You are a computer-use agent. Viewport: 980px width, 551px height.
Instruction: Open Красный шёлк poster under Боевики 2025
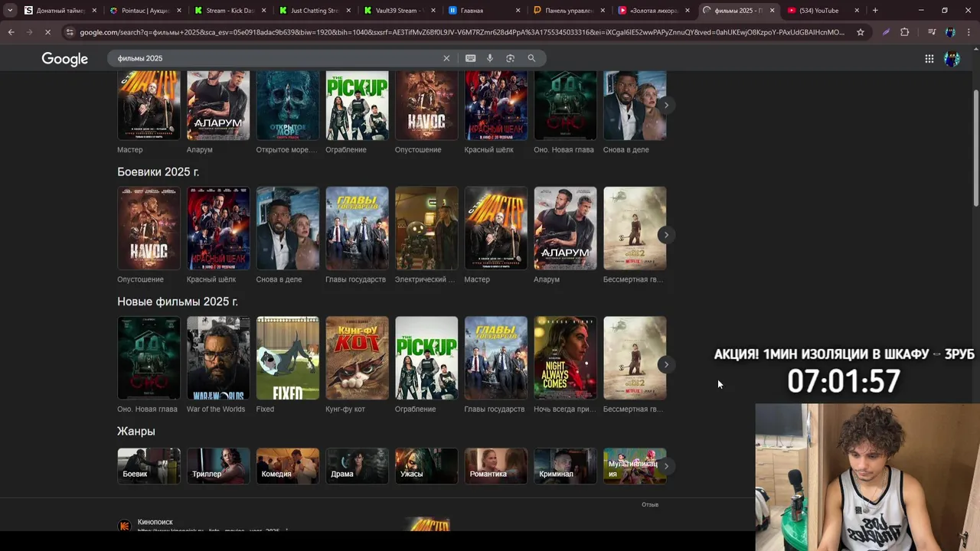point(218,228)
